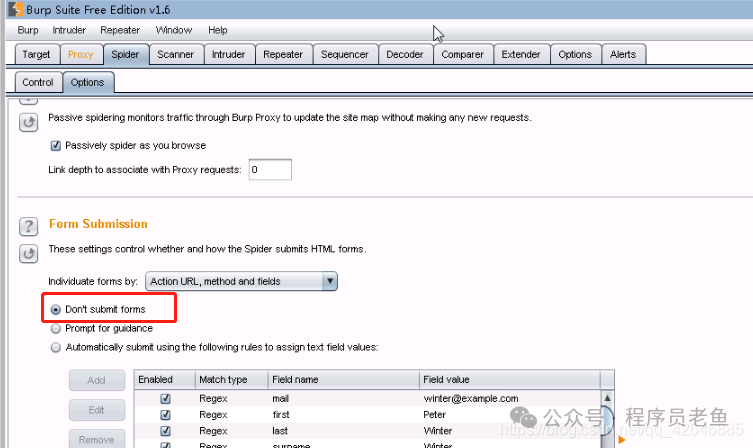The image size is (753, 448).
Task: Select the Peter field value cell
Action: [510, 415]
